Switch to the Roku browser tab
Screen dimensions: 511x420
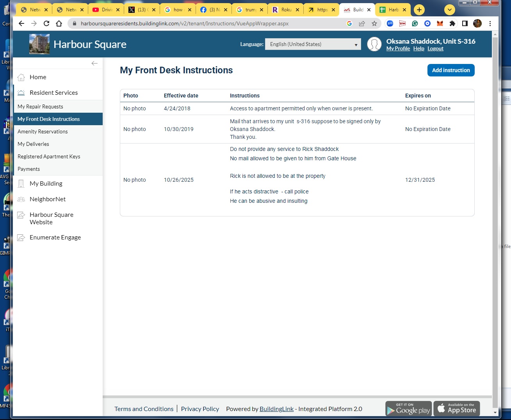click(285, 10)
